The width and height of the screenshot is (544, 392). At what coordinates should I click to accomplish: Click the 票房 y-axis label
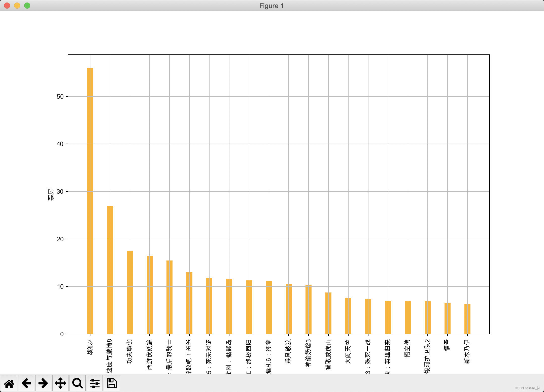51,194
